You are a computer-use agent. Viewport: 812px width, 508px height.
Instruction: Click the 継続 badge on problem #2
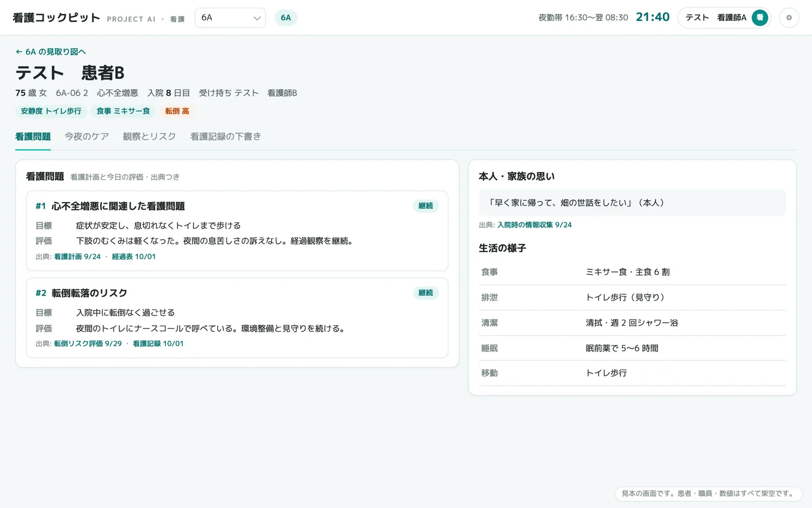pos(426,293)
